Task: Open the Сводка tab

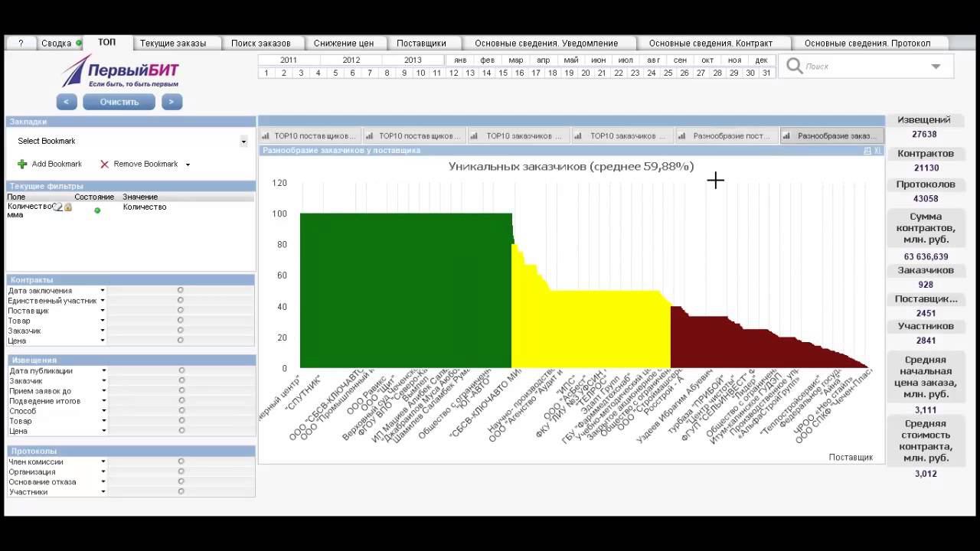Action: (x=60, y=44)
